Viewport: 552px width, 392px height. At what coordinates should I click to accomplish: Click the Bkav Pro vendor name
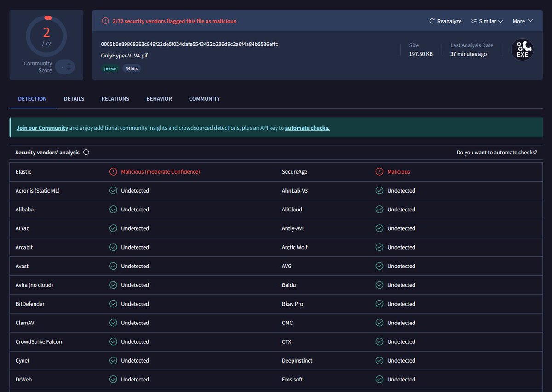pos(293,304)
